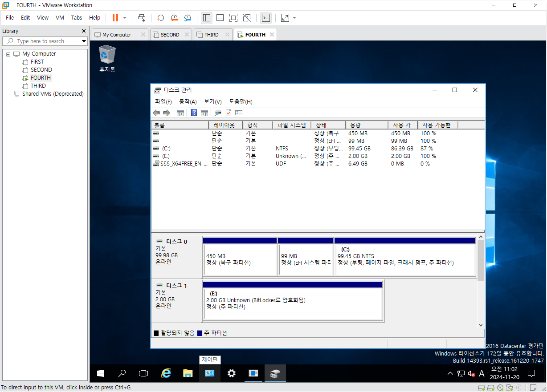
Task: Open the 동작(A) menu in Disk Management
Action: pyautogui.click(x=188, y=102)
